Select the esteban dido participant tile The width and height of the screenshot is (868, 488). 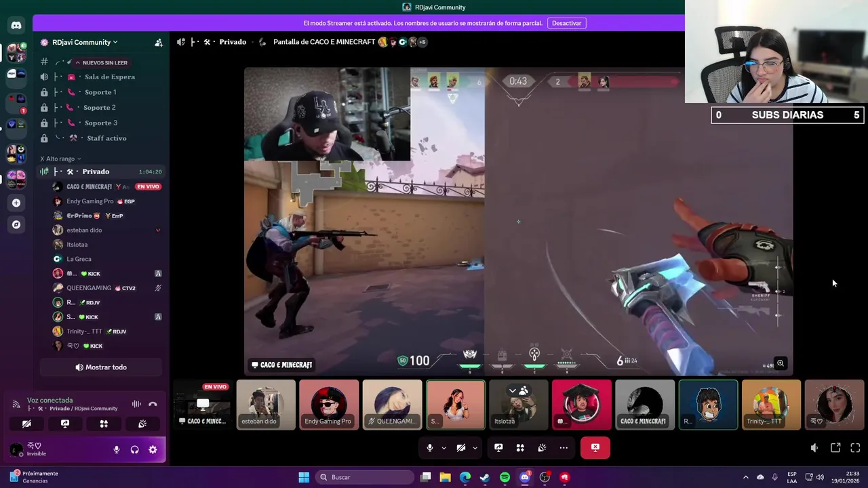pyautogui.click(x=266, y=405)
